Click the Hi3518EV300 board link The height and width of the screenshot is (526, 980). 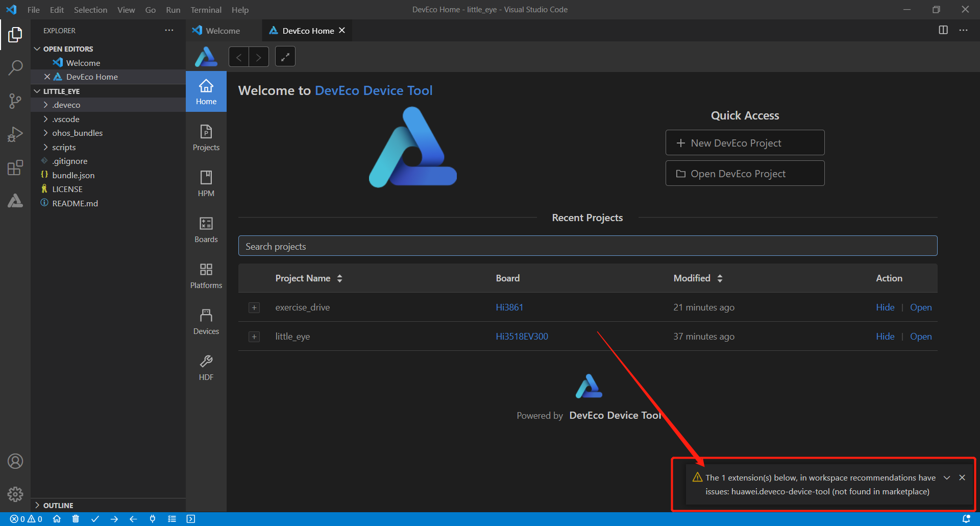click(x=522, y=337)
